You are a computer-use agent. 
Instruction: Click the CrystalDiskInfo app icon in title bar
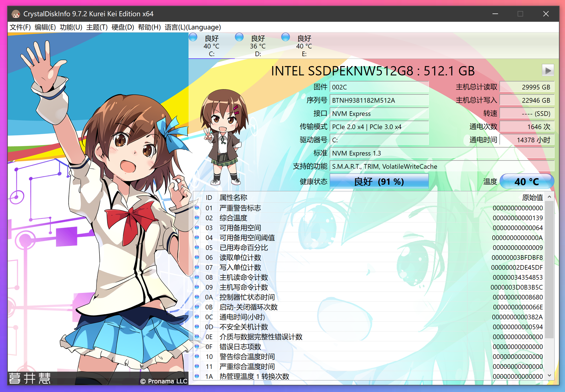pyautogui.click(x=16, y=14)
